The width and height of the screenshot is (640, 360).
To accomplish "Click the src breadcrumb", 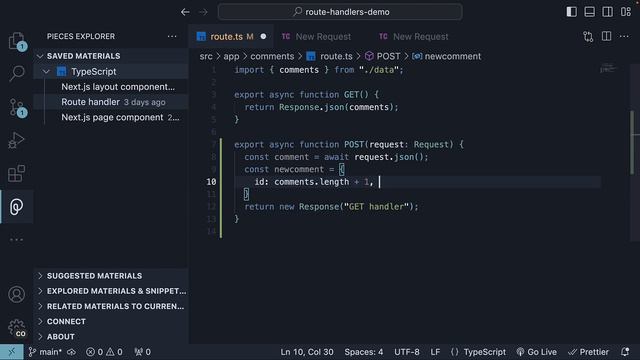I will point(206,56).
